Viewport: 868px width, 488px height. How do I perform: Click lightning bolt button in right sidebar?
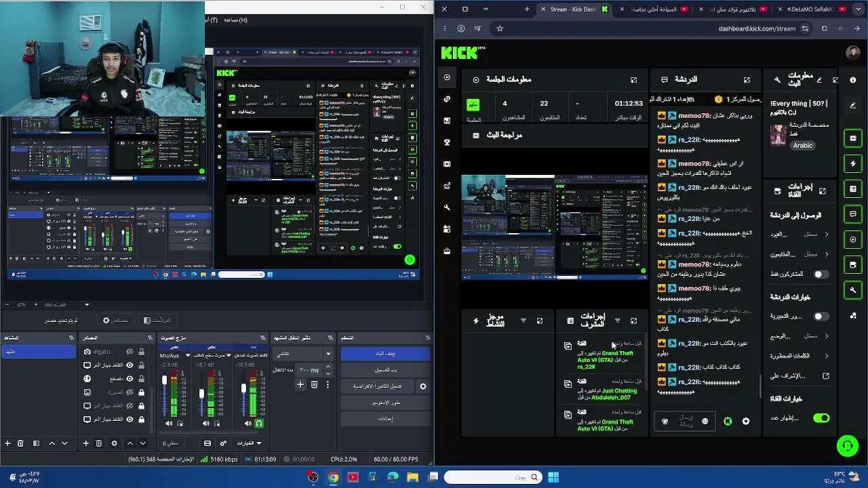tap(853, 163)
